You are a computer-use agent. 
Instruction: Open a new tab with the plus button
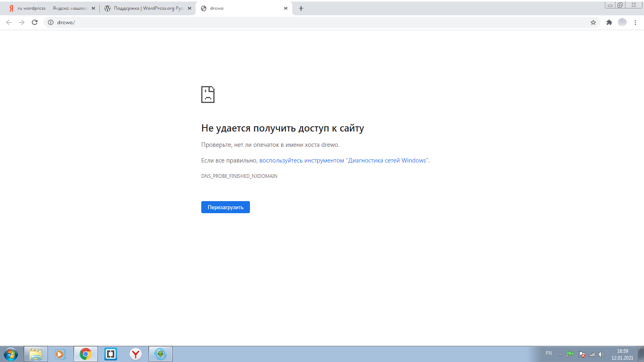pyautogui.click(x=301, y=8)
